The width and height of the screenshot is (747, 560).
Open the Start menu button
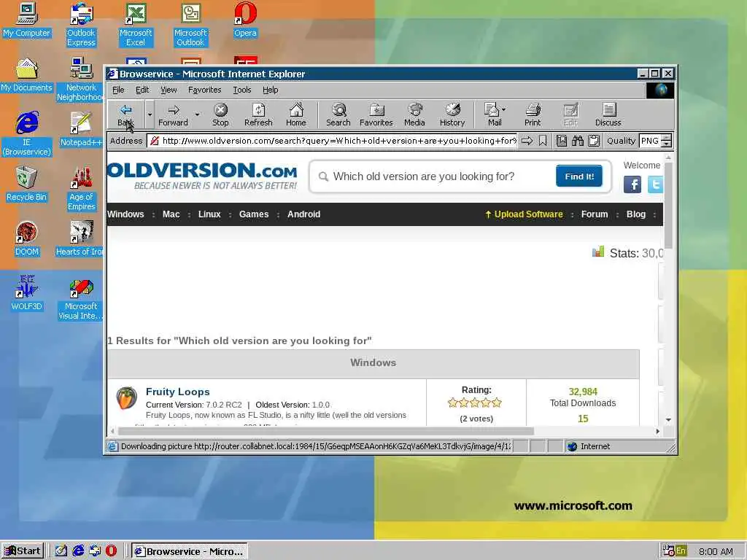coord(23,551)
